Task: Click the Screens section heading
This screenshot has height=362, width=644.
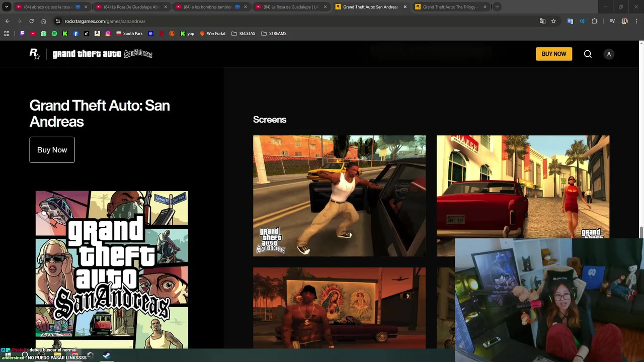Action: [x=270, y=120]
